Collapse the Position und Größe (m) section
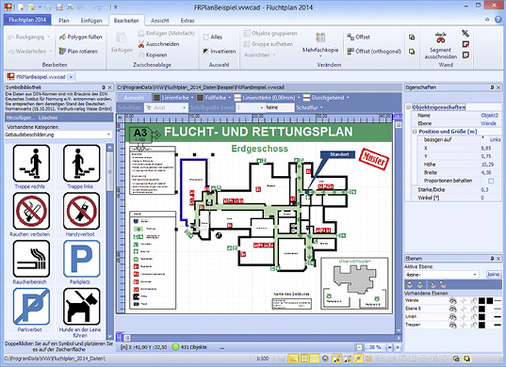This screenshot has height=367, width=506. pyautogui.click(x=415, y=131)
